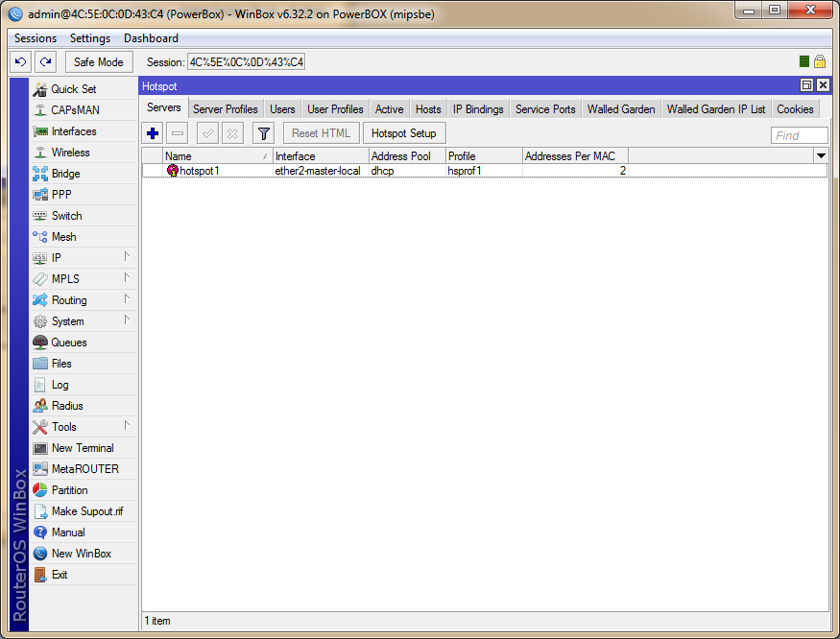Image resolution: width=840 pixels, height=639 pixels.
Task: Click the blue plus Add button
Action: 153,133
